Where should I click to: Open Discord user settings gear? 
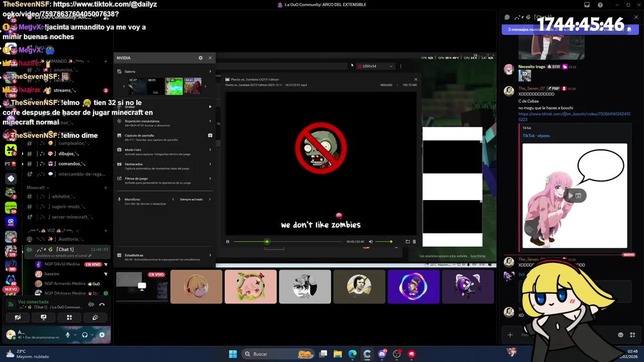(x=102, y=335)
